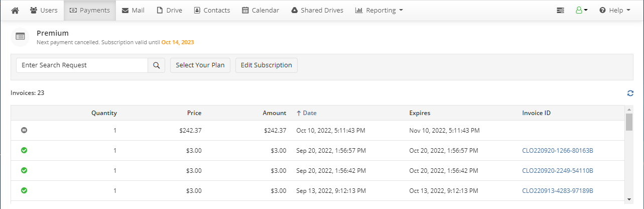Select expiry Oct 13, 2022, 9:12:13 PM
Viewport: 644px width, 209px height.
pos(443,191)
